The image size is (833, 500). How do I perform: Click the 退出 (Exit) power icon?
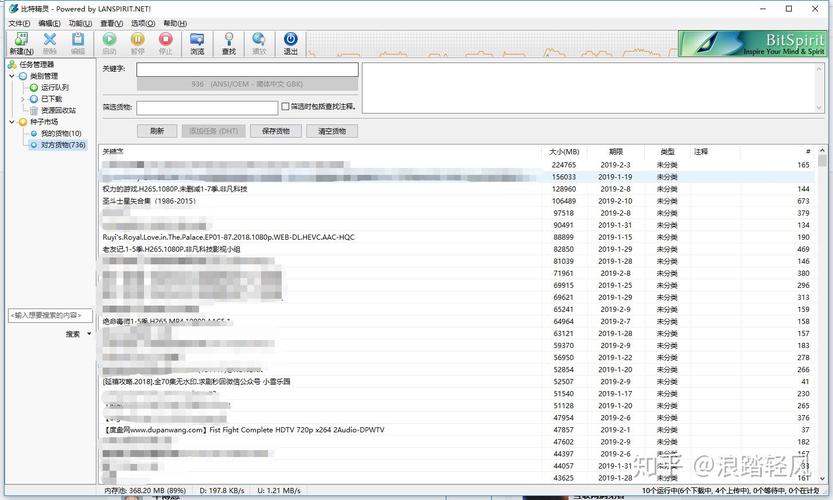coord(290,40)
